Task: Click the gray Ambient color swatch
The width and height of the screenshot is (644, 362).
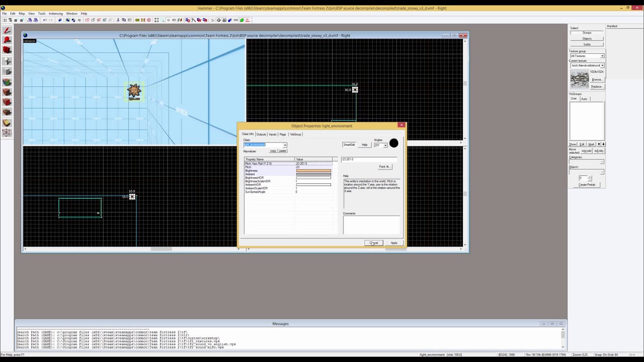Action: [x=313, y=174]
